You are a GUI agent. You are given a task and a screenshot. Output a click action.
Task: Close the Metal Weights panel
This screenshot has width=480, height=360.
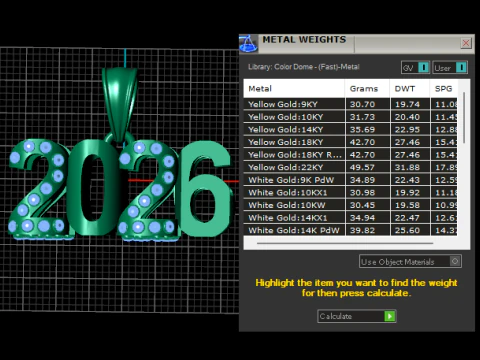466,43
